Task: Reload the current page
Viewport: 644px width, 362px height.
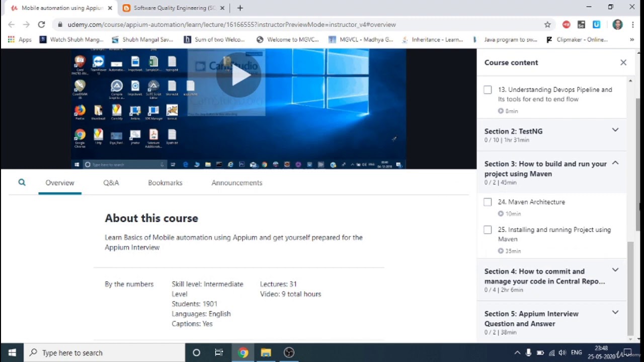Action: tap(41, 24)
